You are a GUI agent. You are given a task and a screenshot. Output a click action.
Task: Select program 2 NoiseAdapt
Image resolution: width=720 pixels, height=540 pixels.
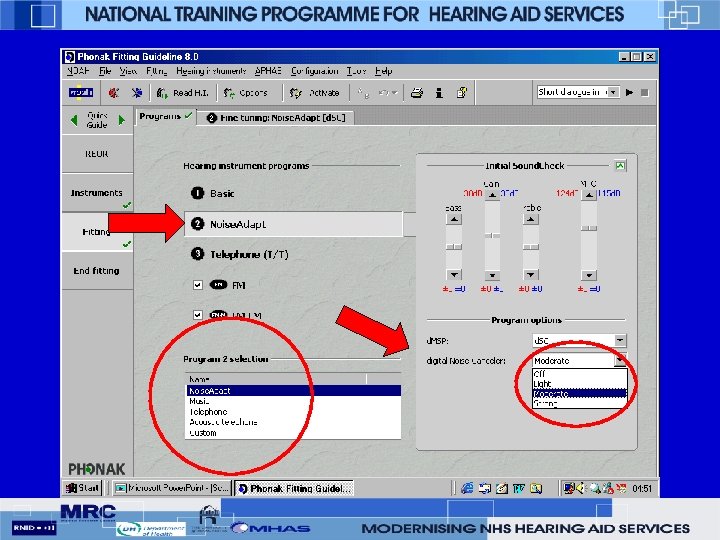point(293,224)
